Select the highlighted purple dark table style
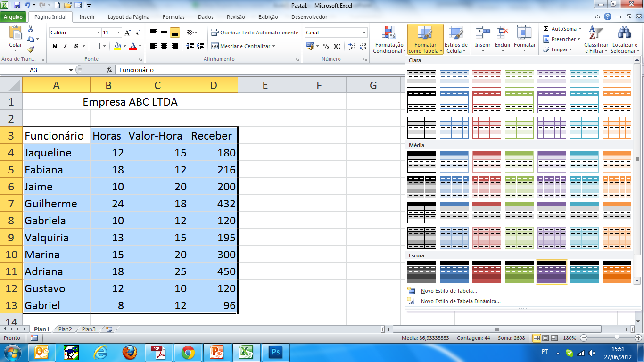 [552, 272]
